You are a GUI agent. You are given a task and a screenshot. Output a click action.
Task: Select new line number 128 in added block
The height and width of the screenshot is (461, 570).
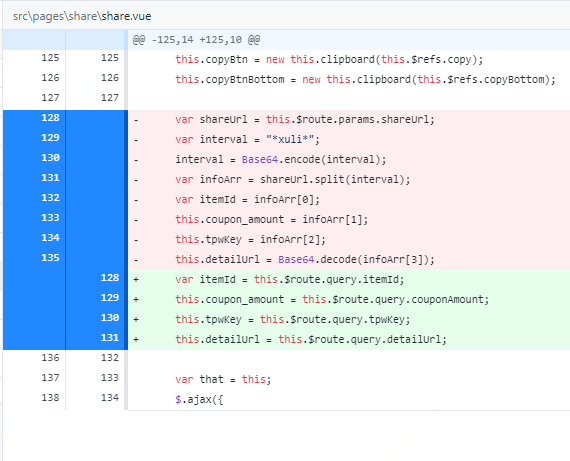[110, 278]
